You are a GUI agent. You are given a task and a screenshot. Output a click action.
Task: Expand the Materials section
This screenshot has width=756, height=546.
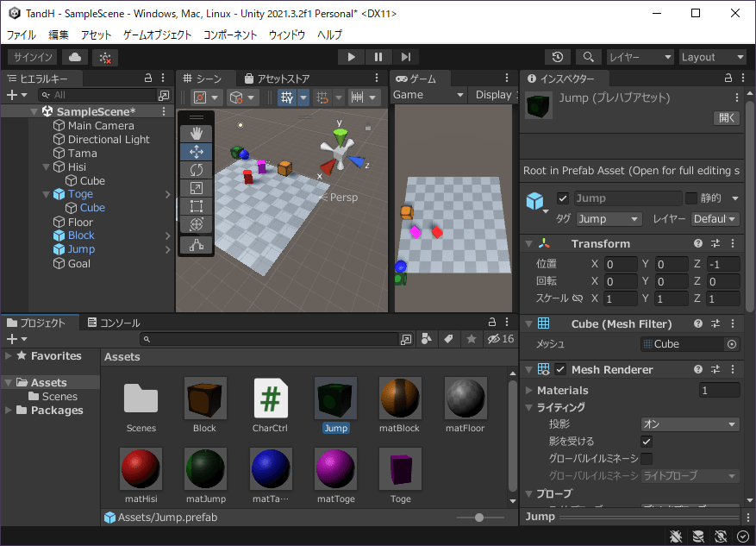(x=529, y=390)
